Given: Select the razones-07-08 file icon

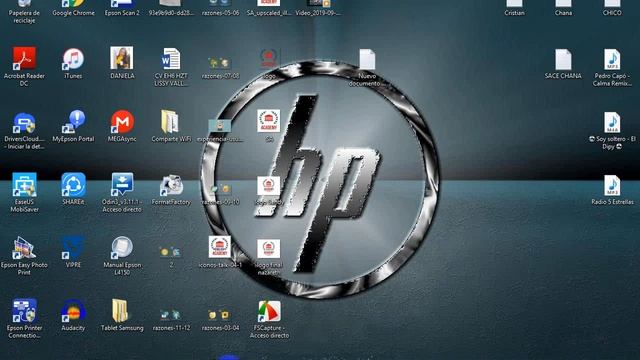Looking at the screenshot, I should [x=220, y=63].
